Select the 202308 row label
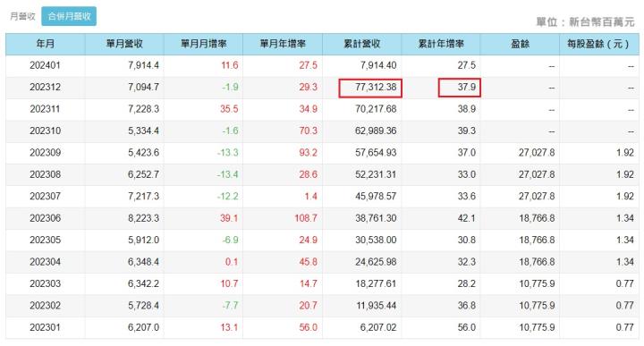Image resolution: width=644 pixels, height=346 pixels. point(46,174)
